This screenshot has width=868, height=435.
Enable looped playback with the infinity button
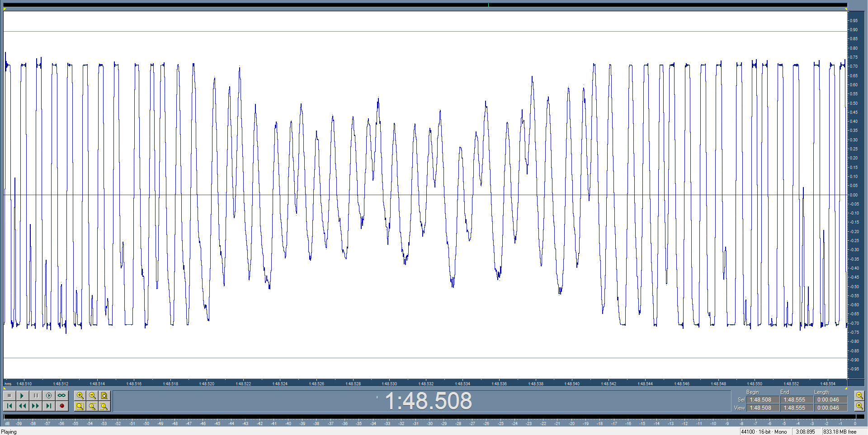pyautogui.click(x=62, y=395)
